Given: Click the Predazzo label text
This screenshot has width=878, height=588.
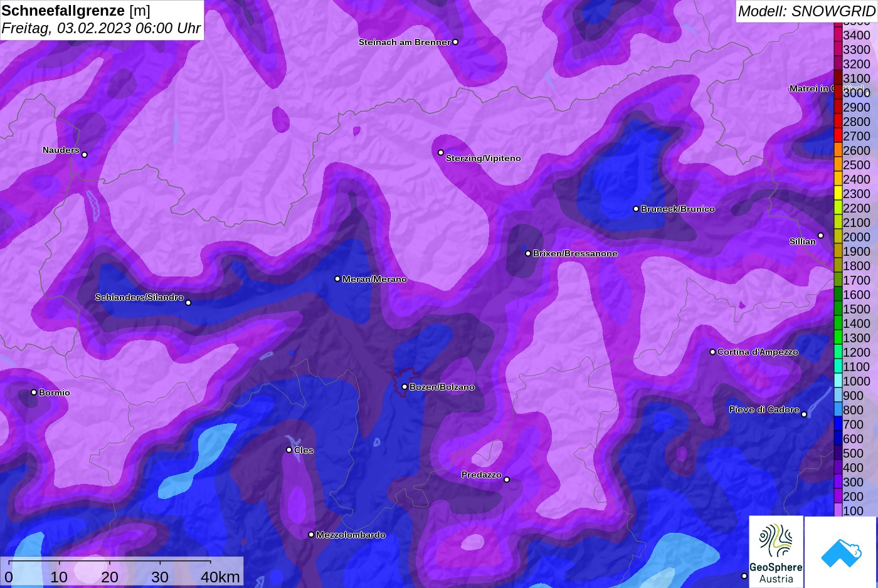Looking at the screenshot, I should point(482,475).
